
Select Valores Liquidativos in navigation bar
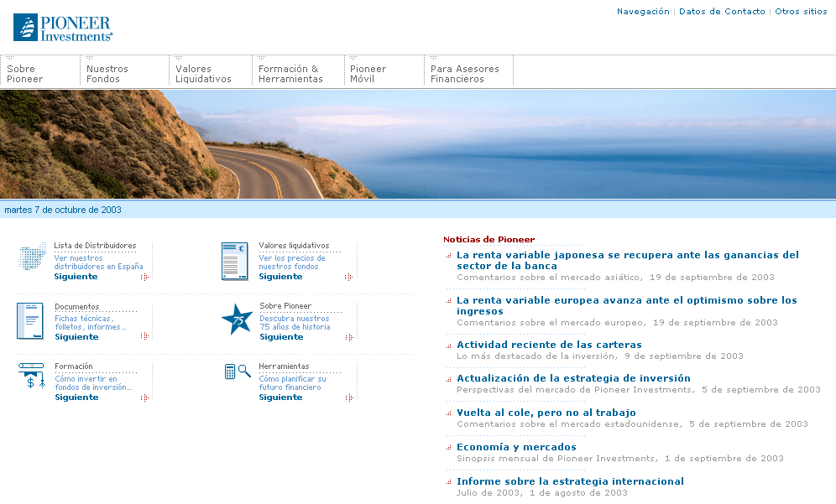tap(203, 74)
